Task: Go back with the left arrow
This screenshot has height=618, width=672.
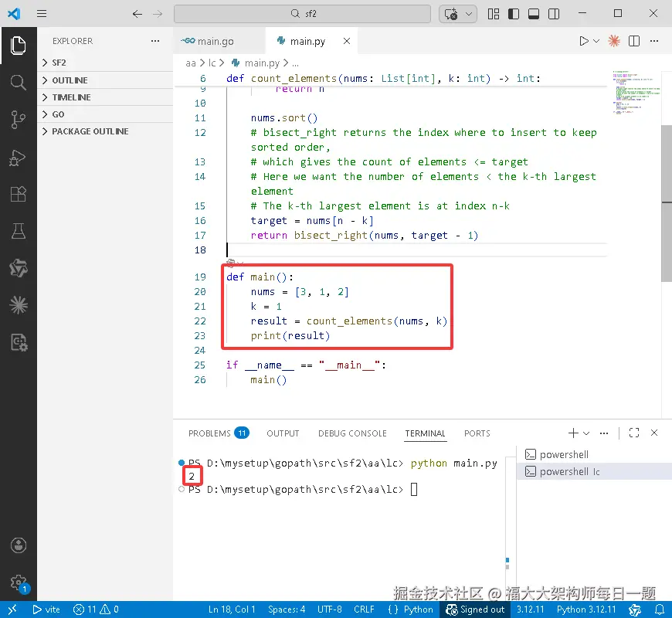Action: point(137,14)
